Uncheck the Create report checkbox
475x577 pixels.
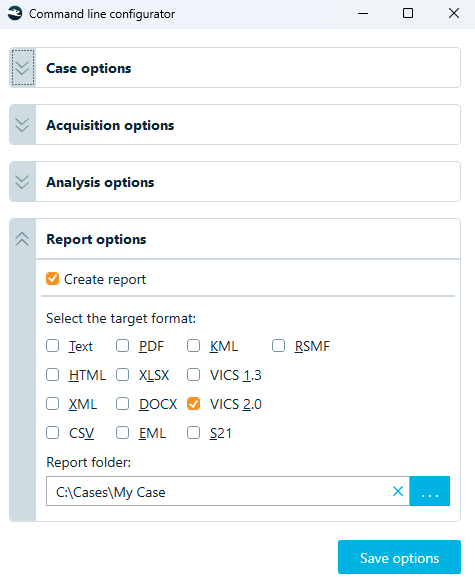pyautogui.click(x=52, y=279)
